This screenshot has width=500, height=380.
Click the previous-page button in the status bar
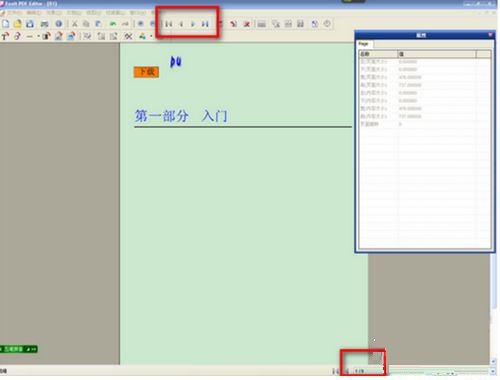pyautogui.click(x=347, y=371)
